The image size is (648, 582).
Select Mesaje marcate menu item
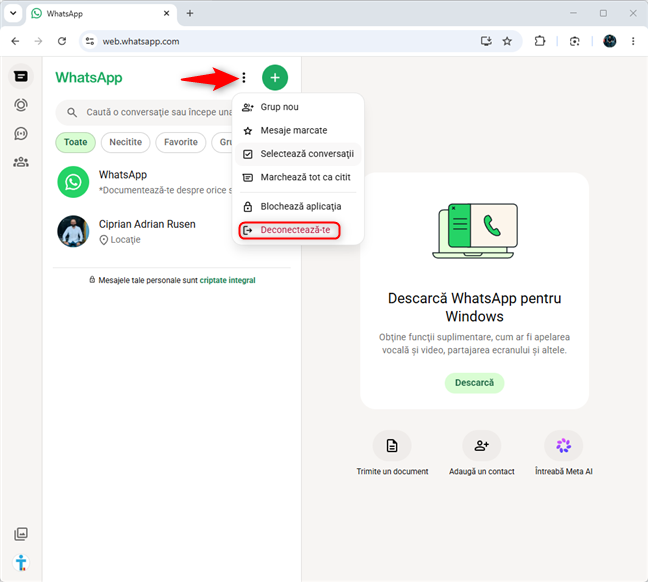298,131
